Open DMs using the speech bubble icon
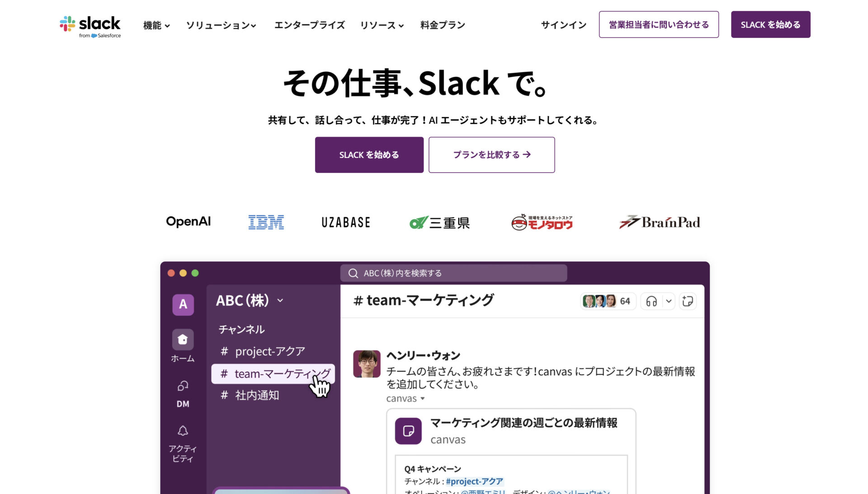The image size is (868, 494). coord(183,386)
